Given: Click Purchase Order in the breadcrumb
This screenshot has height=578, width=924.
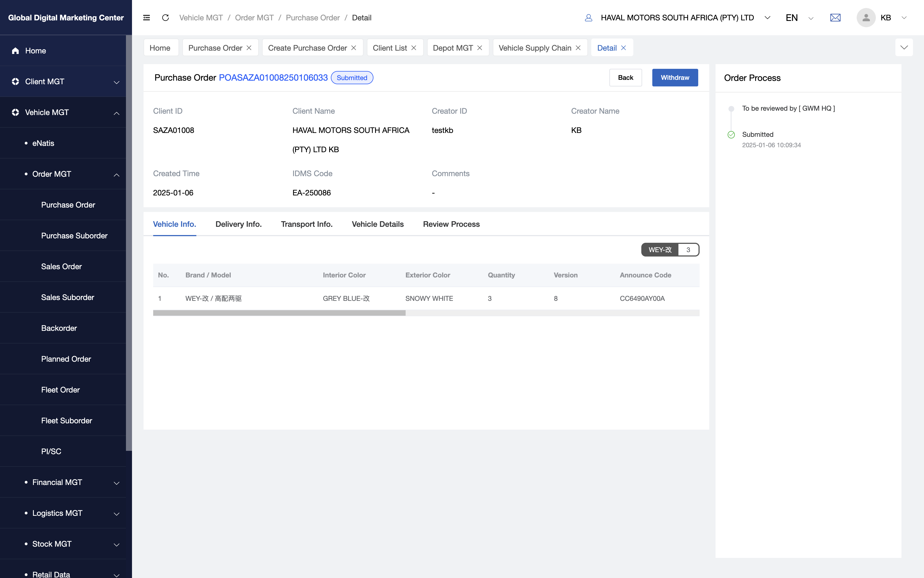Looking at the screenshot, I should point(313,18).
